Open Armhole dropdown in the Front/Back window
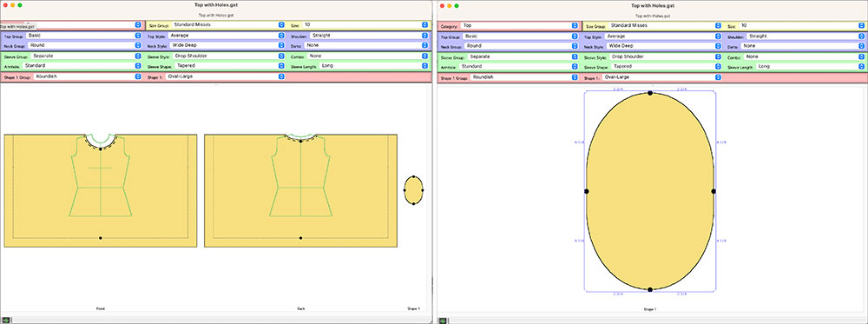This screenshot has width=868, height=324. pyautogui.click(x=82, y=65)
